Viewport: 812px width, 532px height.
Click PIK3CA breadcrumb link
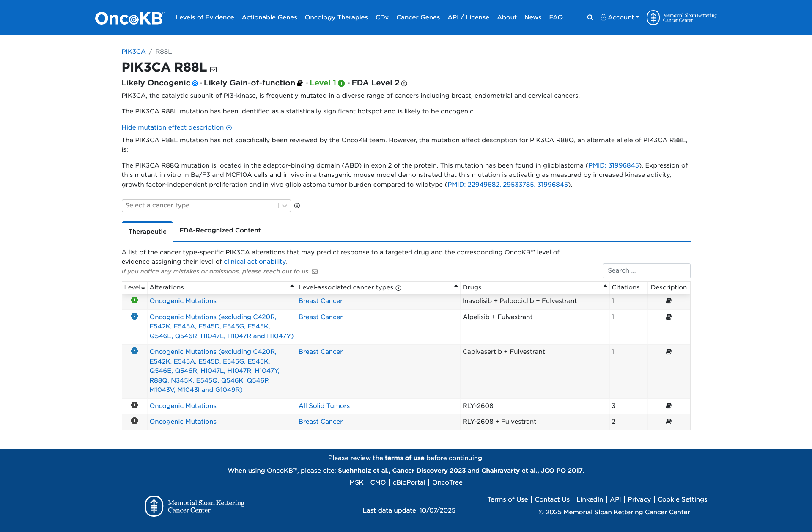[134, 52]
